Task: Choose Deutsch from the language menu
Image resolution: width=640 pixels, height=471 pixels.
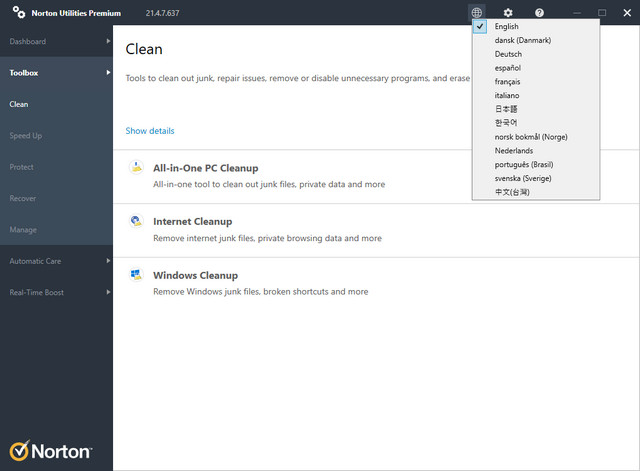Action: pyautogui.click(x=508, y=54)
